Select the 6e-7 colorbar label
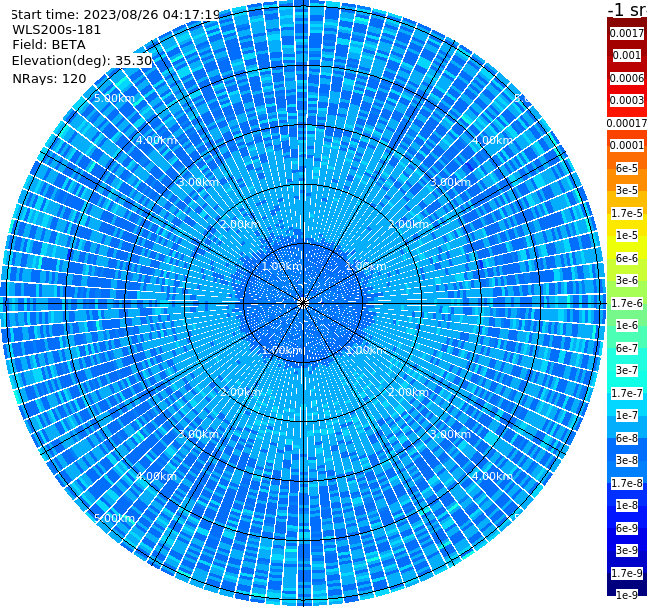647x607 pixels. 627,348
